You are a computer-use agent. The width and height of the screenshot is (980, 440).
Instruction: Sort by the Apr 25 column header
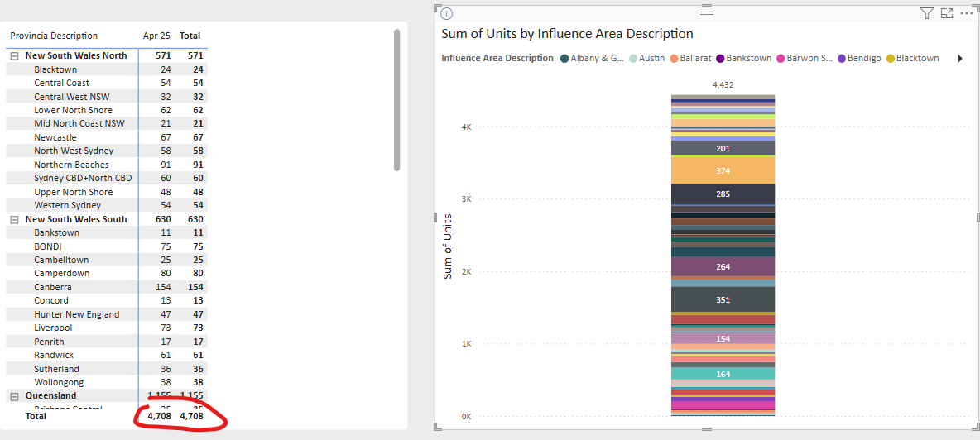[x=156, y=36]
